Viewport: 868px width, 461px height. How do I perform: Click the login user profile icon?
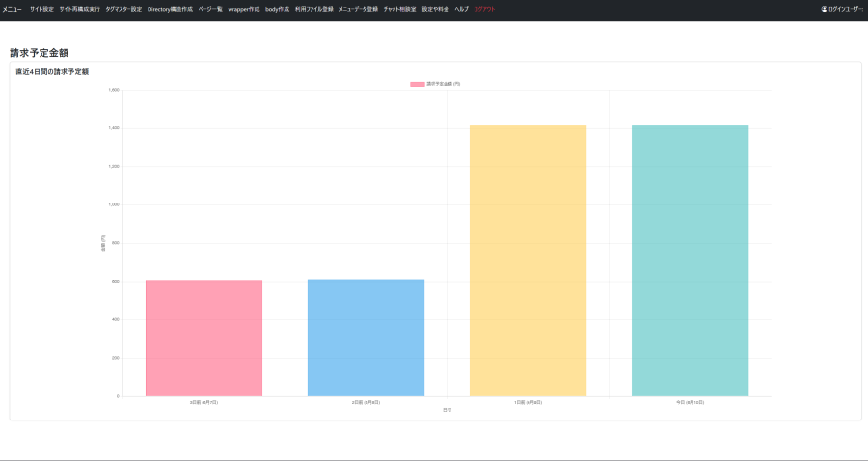825,9
